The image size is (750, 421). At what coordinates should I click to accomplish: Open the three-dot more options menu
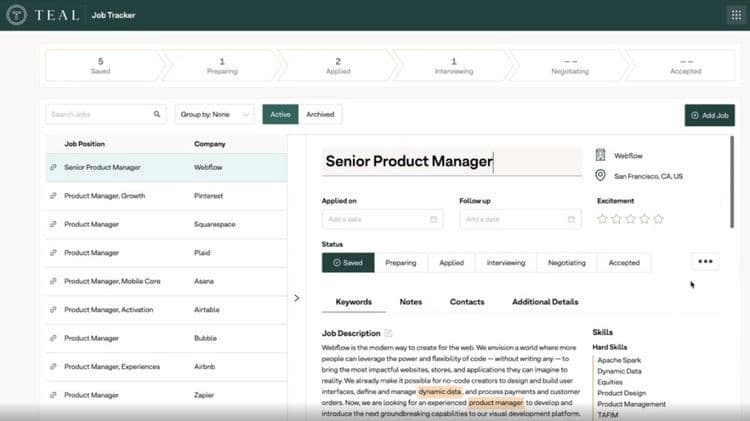tap(705, 262)
